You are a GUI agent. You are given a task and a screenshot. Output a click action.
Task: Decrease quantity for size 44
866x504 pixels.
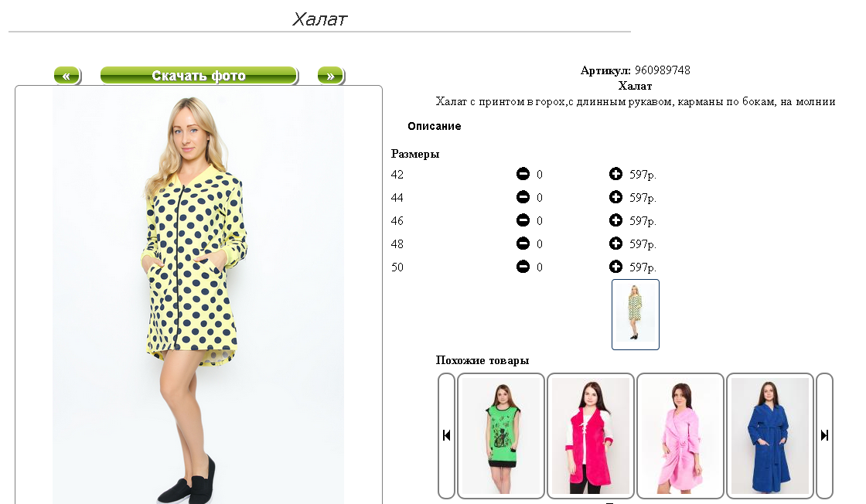click(x=523, y=197)
